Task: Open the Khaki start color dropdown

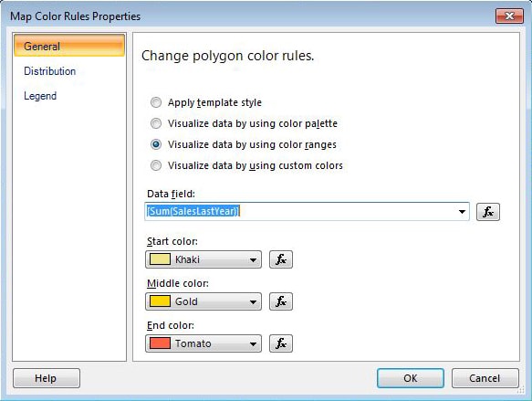Action: tap(203, 259)
